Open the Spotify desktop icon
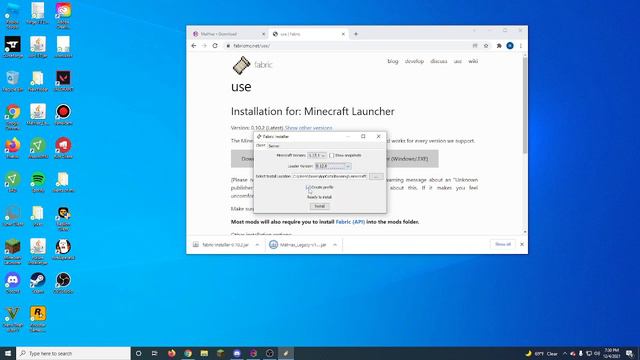The image size is (640, 360). [38, 182]
